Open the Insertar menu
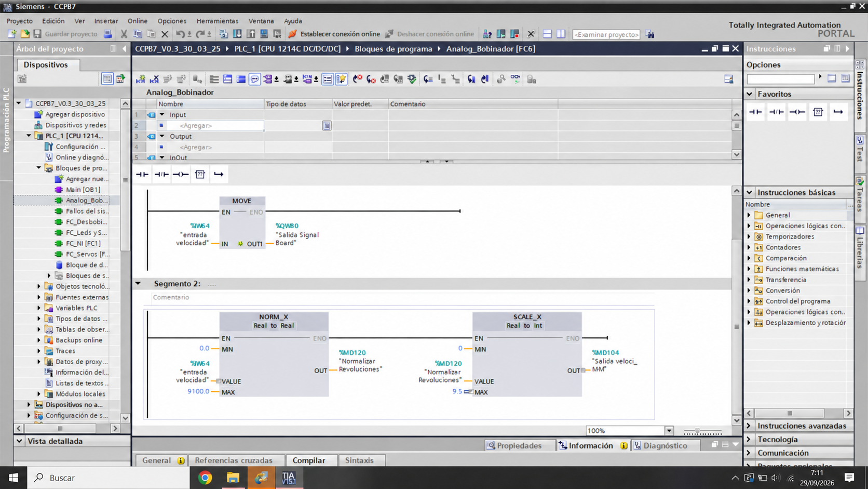 click(106, 21)
